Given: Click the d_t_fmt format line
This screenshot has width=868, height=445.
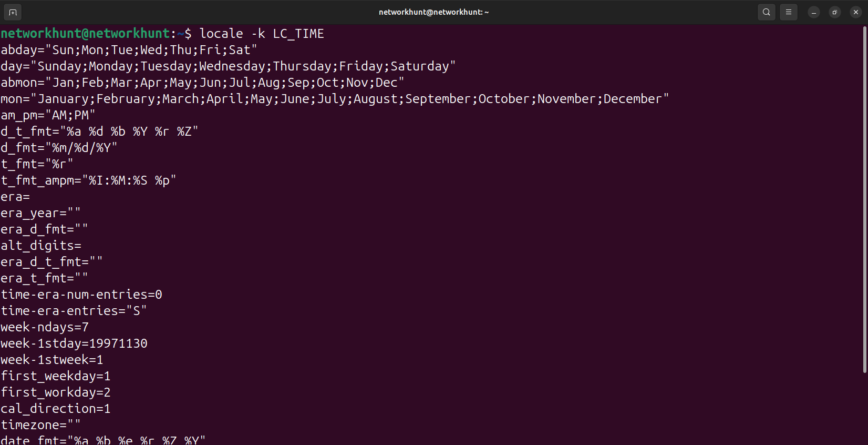Looking at the screenshot, I should [x=99, y=132].
